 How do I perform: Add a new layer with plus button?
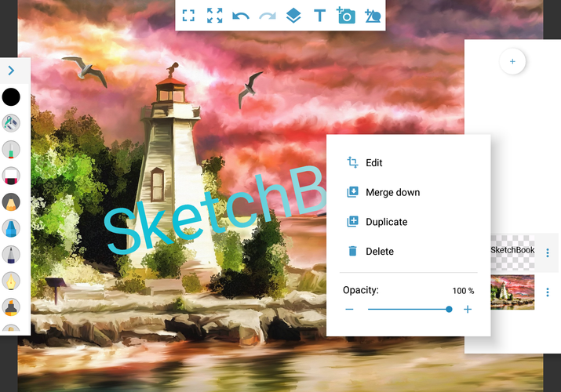(x=512, y=61)
